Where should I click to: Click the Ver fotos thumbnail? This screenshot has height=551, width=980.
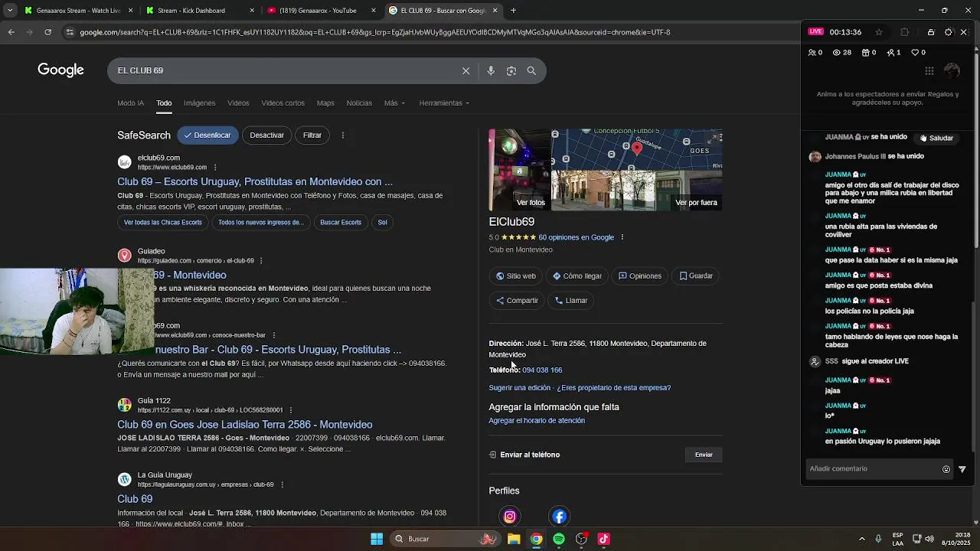pyautogui.click(x=519, y=170)
